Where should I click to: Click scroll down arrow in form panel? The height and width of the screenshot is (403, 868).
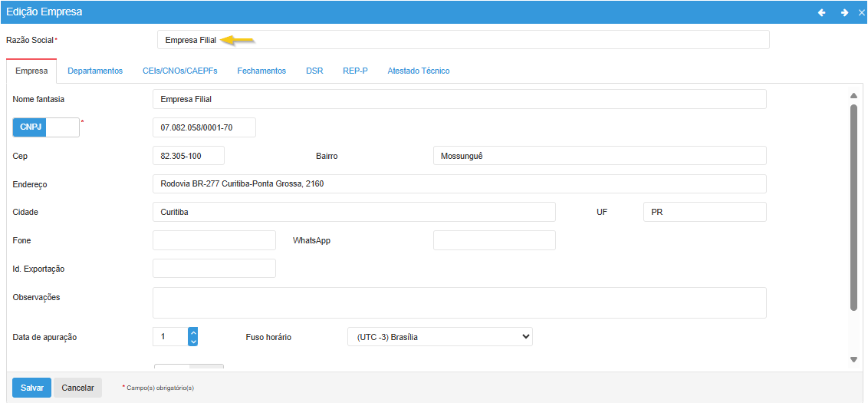tap(853, 359)
